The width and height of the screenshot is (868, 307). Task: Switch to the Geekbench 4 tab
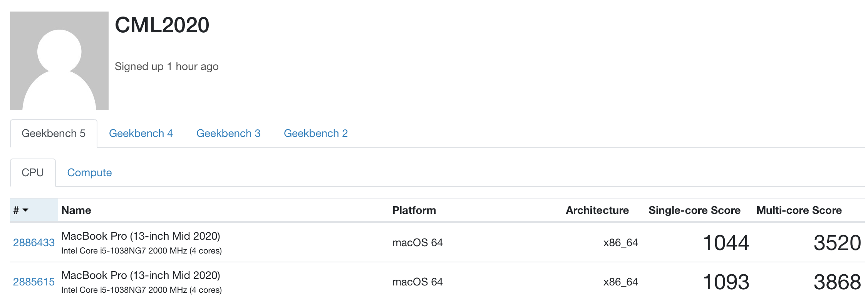click(x=141, y=133)
